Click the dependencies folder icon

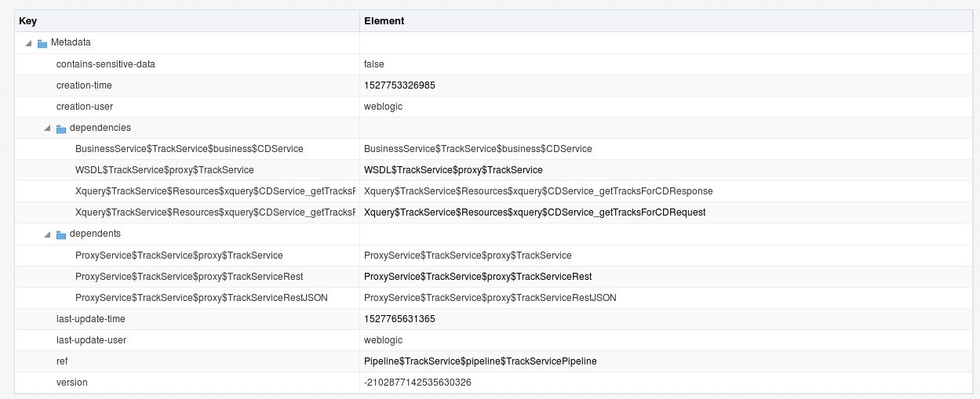[61, 129]
